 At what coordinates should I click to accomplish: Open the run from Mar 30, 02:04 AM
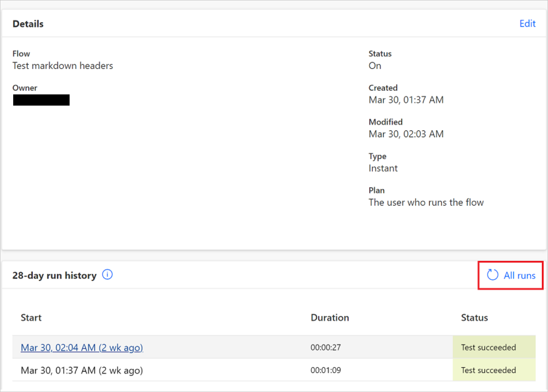coord(82,348)
